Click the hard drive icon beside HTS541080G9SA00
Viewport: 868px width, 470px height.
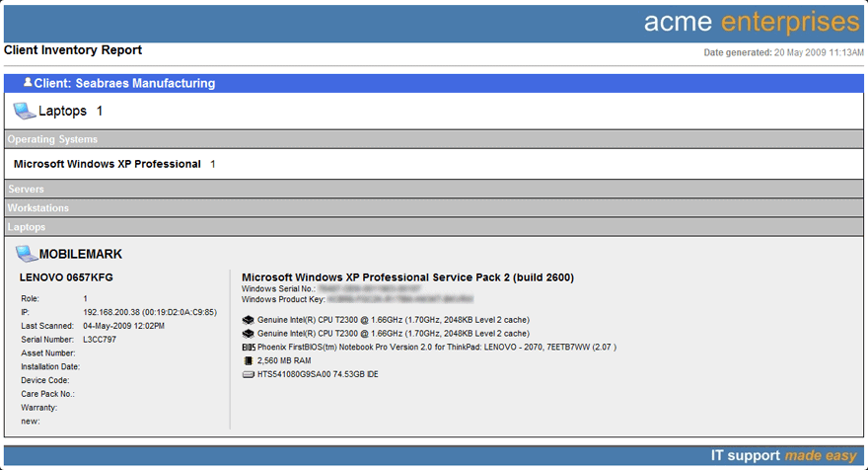click(248, 374)
